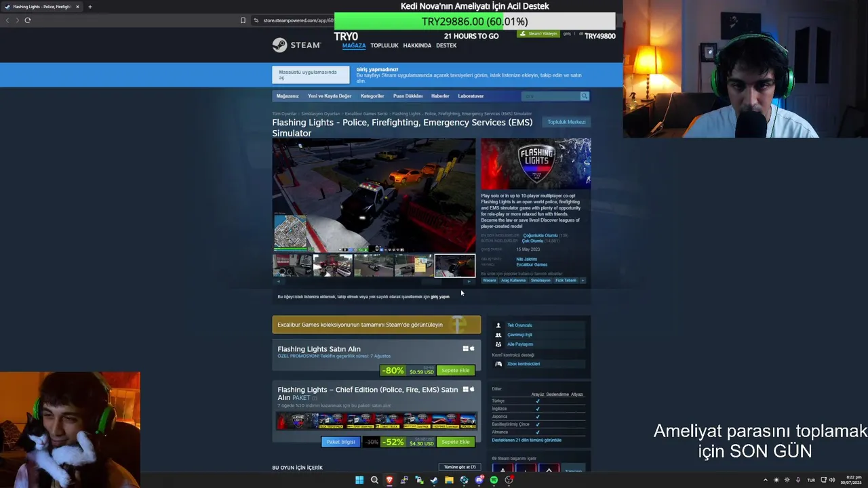This screenshot has height=488, width=868.
Task: Add Chief Edition bundle to cart
Action: tap(455, 442)
